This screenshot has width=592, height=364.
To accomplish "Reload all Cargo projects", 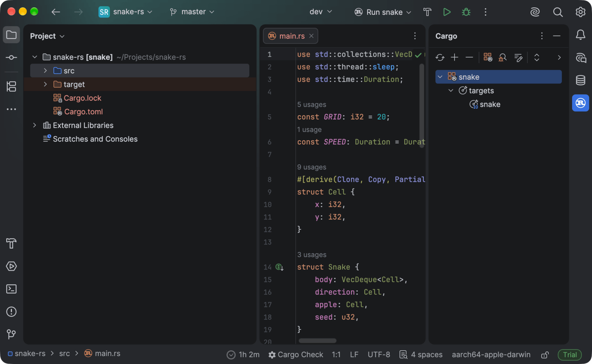I will pyautogui.click(x=440, y=58).
